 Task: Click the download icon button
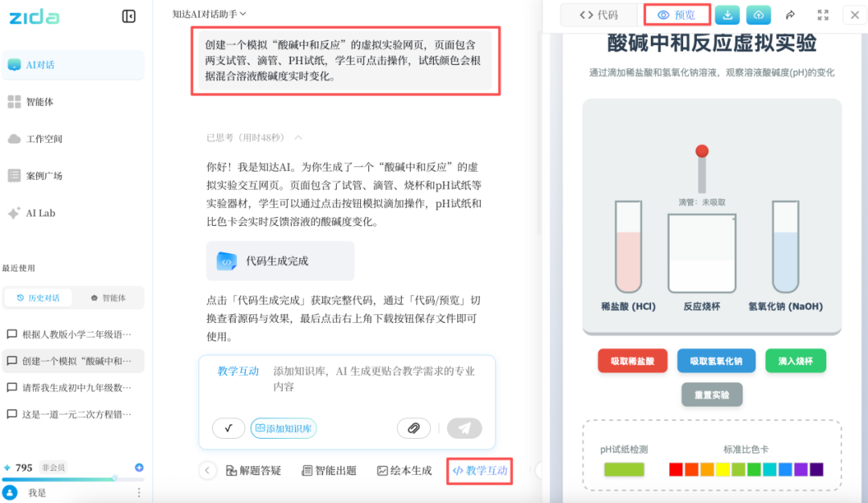(x=727, y=15)
